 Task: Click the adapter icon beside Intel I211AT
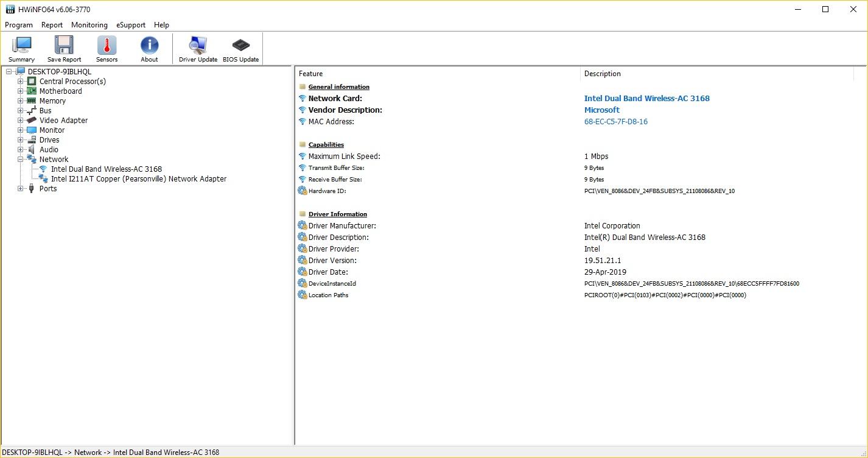pos(43,178)
